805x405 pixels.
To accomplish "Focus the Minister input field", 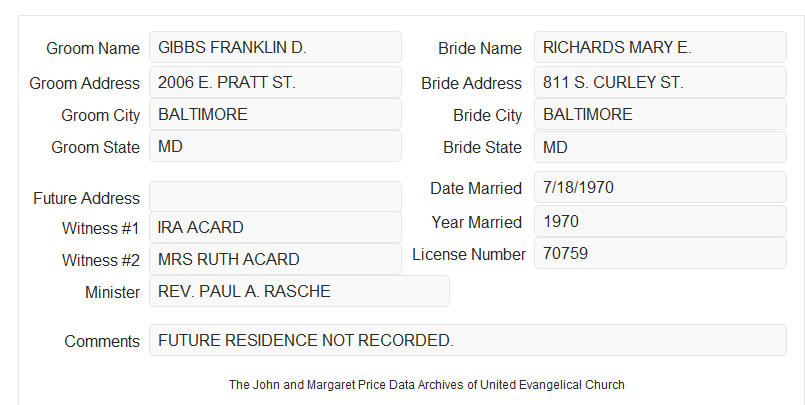I will click(x=299, y=291).
